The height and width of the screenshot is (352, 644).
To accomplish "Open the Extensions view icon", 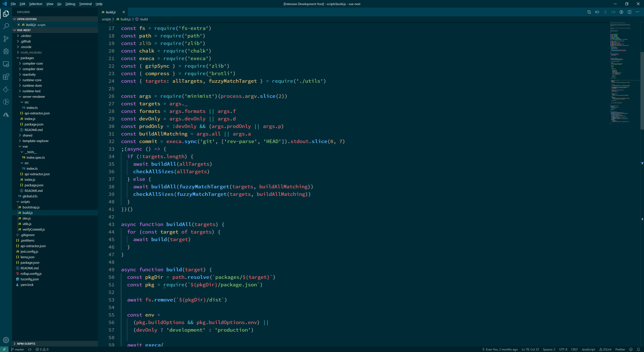I will coord(6,77).
